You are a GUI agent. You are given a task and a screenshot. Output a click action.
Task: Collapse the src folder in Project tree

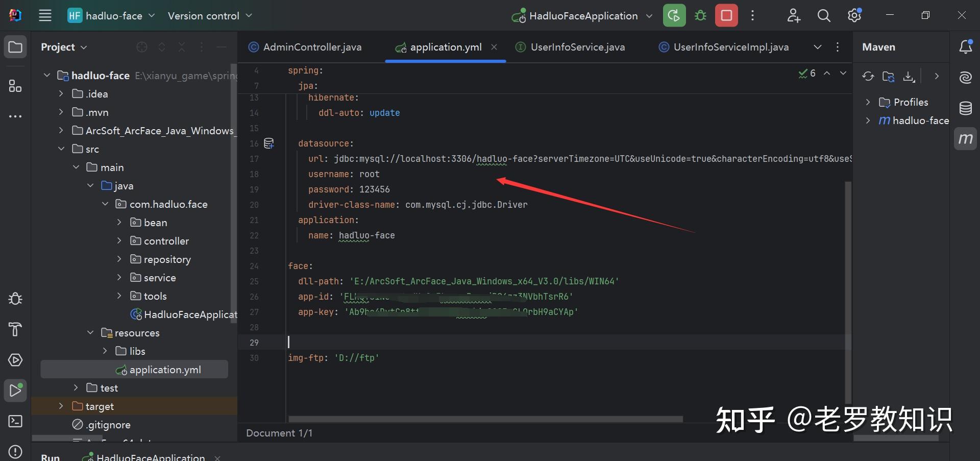click(62, 149)
